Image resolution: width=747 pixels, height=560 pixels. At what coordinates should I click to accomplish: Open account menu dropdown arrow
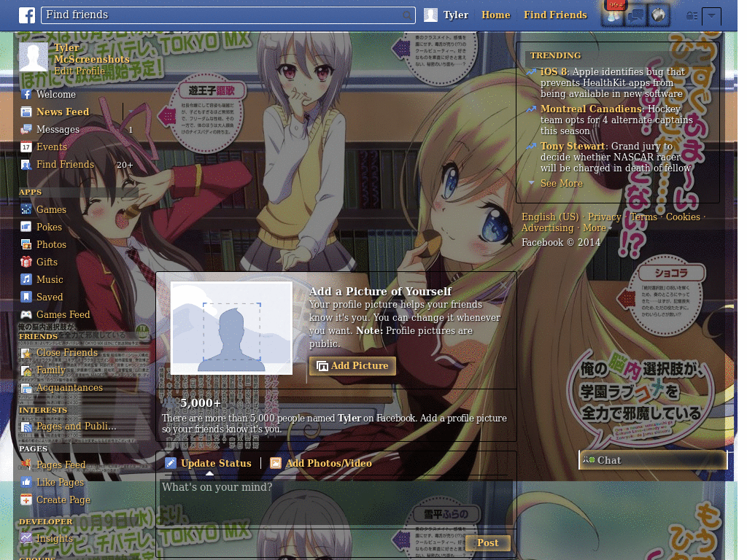click(711, 16)
